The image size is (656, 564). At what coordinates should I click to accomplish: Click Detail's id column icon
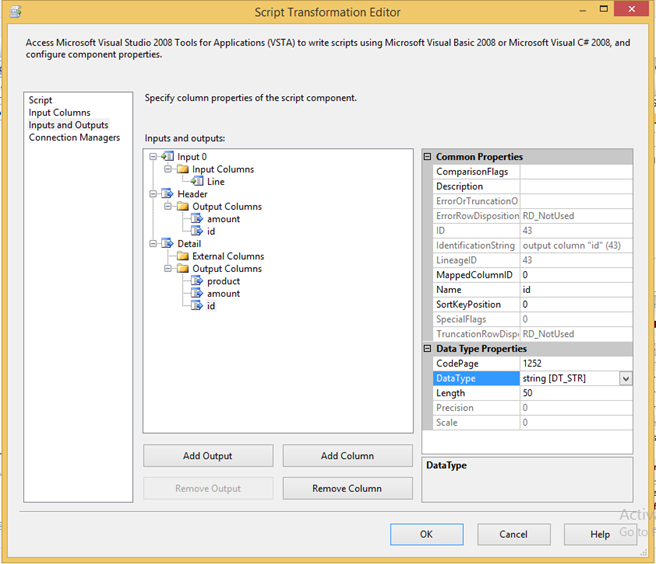click(x=197, y=306)
